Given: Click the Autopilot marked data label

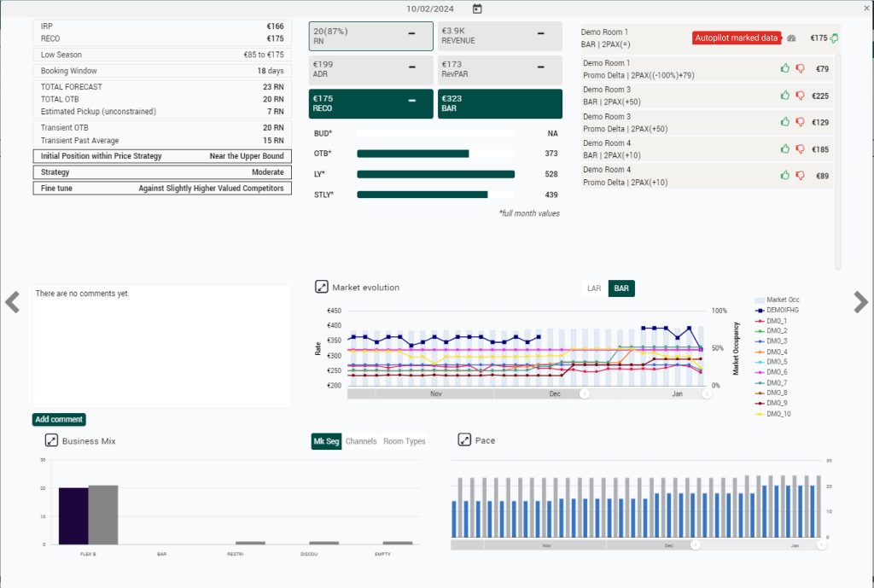Looking at the screenshot, I should 736,38.
